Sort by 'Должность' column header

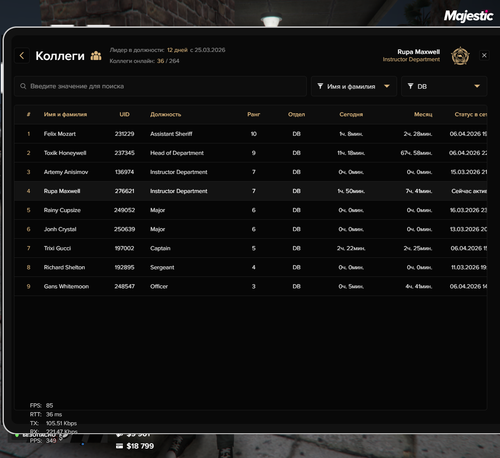[x=165, y=115]
